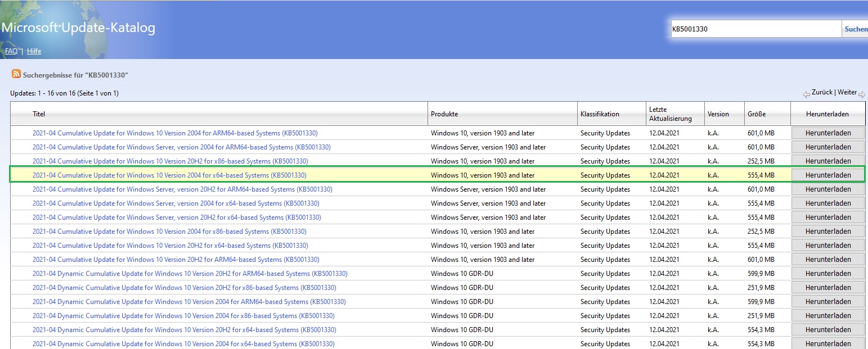Download first ARM64 Windows 10 Version 2004 update
Image resolution: width=868 pixels, height=349 pixels.
(827, 133)
